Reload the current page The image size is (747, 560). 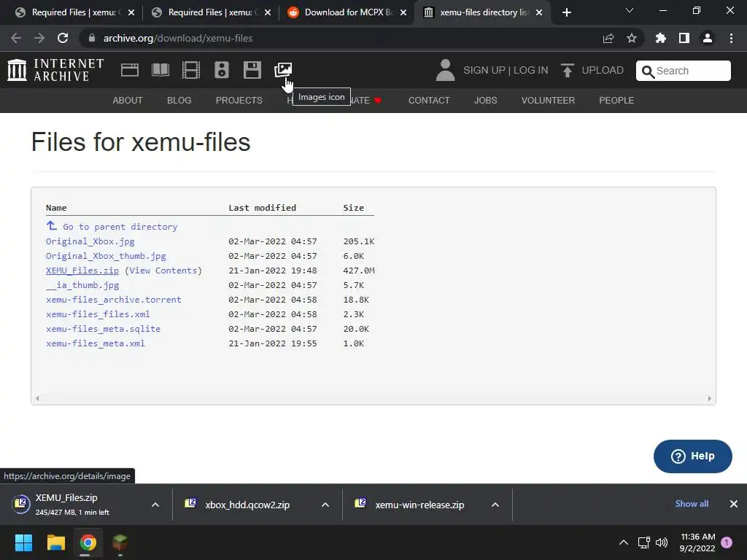tap(63, 38)
